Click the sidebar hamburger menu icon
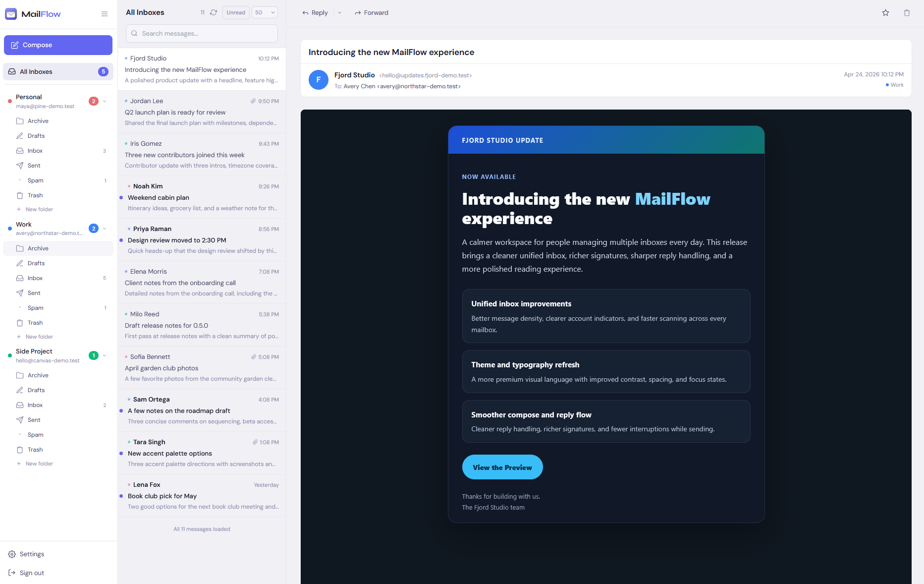This screenshot has height=584, width=924. tap(105, 14)
